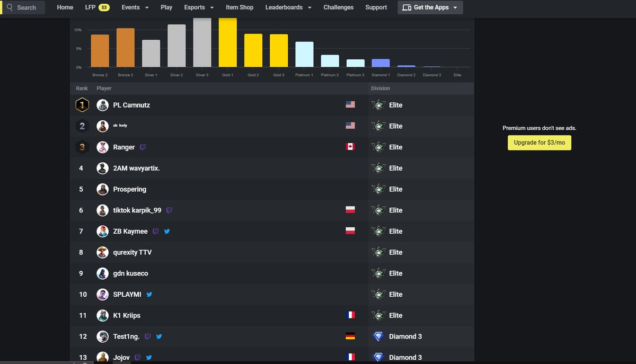Image resolution: width=636 pixels, height=364 pixels.
Task: Click K1 Kriips' avatar image
Action: click(103, 315)
